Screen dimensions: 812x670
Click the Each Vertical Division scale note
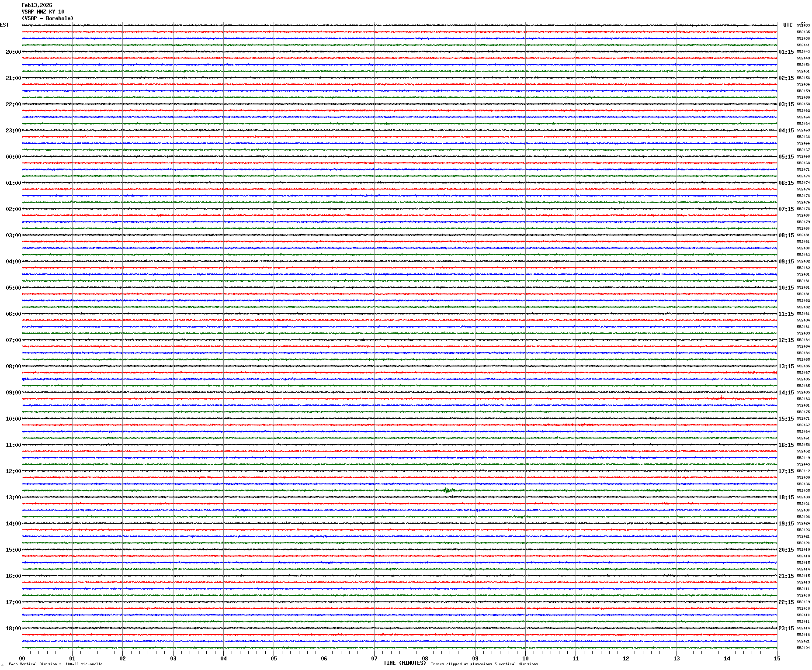pyautogui.click(x=56, y=664)
